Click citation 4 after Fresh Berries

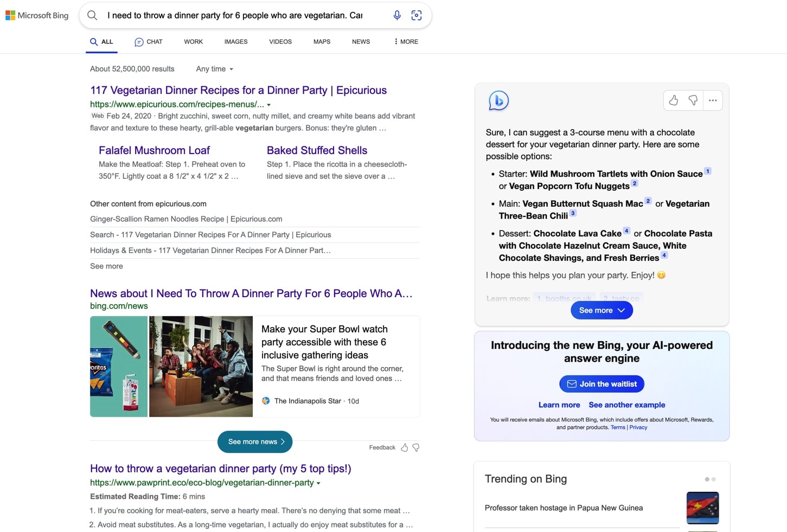(x=664, y=255)
